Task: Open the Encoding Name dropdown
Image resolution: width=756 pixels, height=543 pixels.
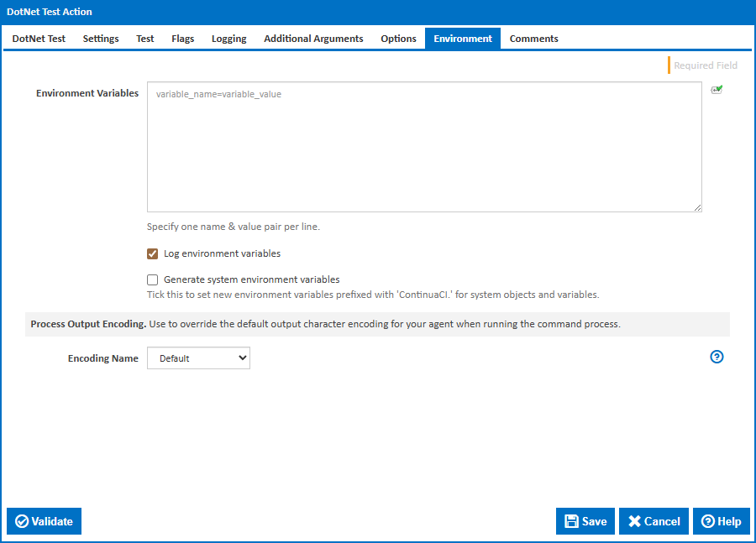Action: point(198,358)
